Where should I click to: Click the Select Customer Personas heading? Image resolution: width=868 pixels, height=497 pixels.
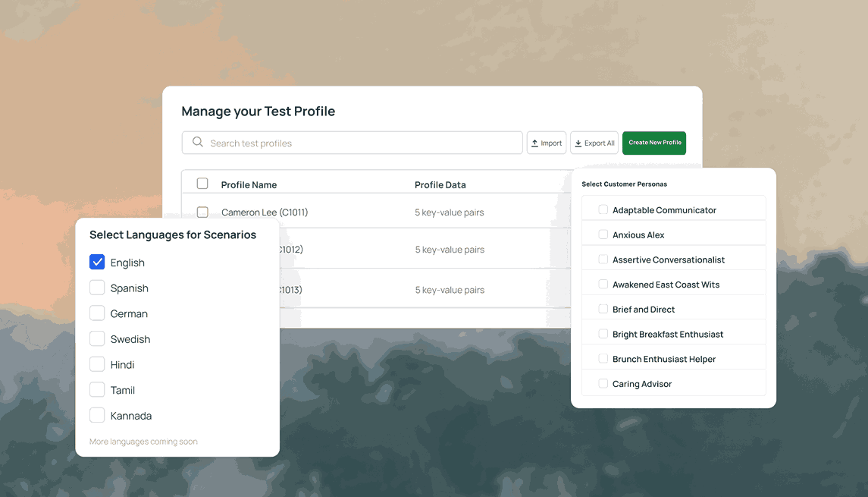(625, 184)
